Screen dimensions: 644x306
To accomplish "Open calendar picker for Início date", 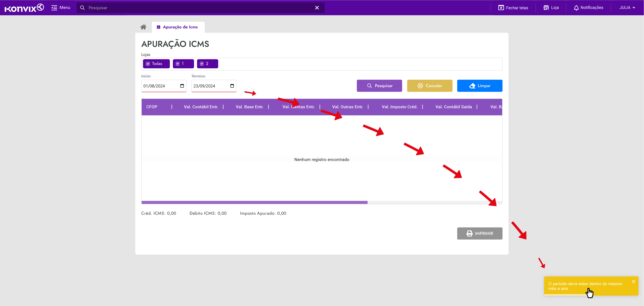I will tap(182, 86).
